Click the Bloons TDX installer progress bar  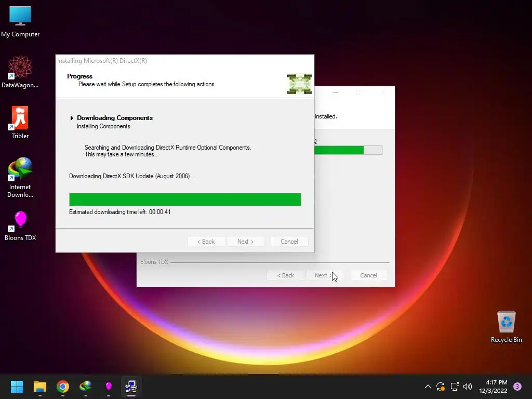349,150
